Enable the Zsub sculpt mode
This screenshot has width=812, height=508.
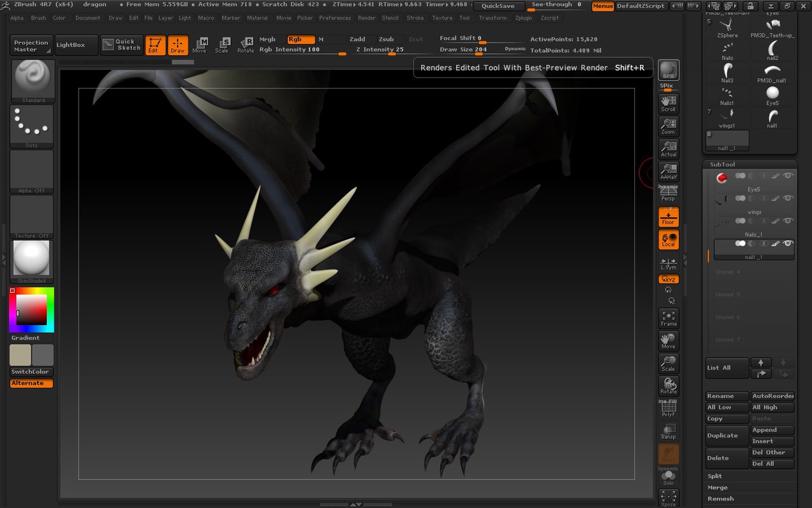[x=386, y=39]
